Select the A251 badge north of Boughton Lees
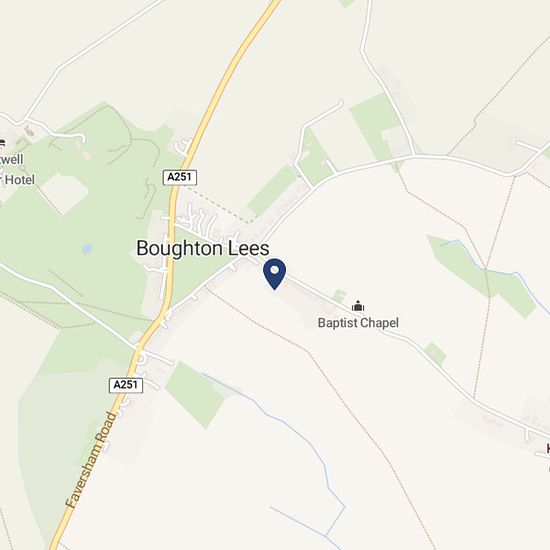 pyautogui.click(x=180, y=177)
